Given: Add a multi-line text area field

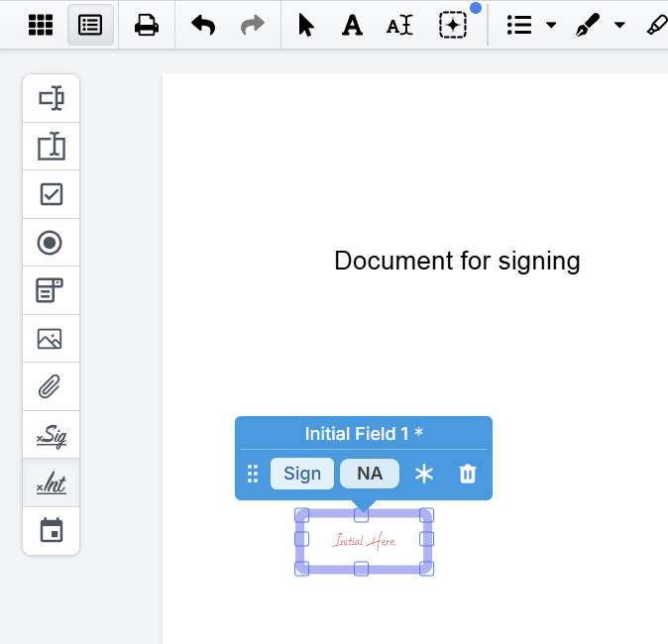Looking at the screenshot, I should click(52, 146).
